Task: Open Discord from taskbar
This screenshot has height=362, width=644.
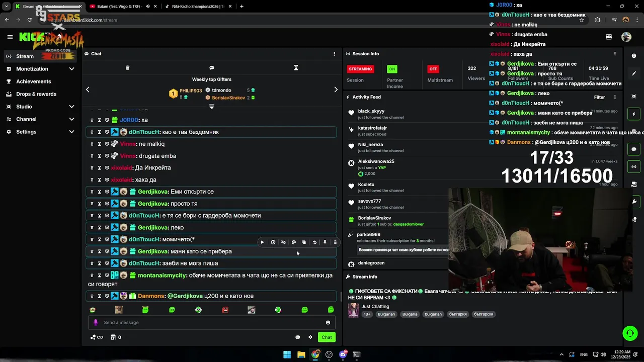Action: pyautogui.click(x=343, y=354)
